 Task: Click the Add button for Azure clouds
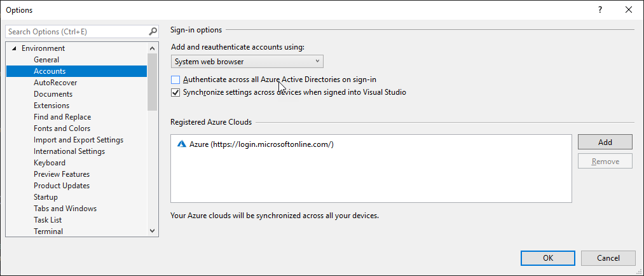pos(605,142)
